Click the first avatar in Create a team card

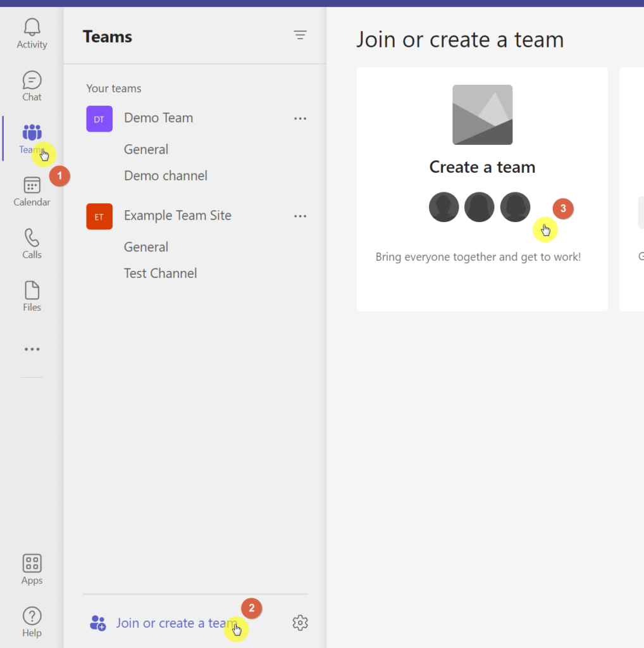point(443,207)
